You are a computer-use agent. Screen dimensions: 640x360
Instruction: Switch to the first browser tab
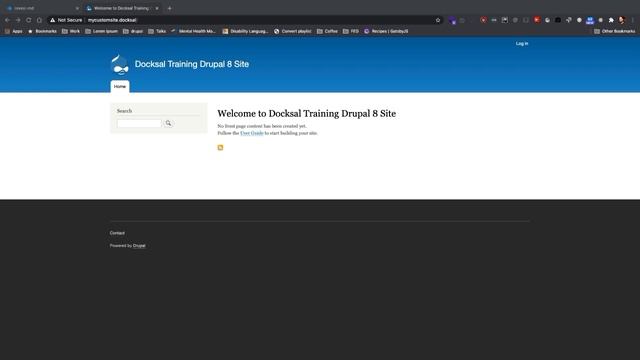click(41, 8)
